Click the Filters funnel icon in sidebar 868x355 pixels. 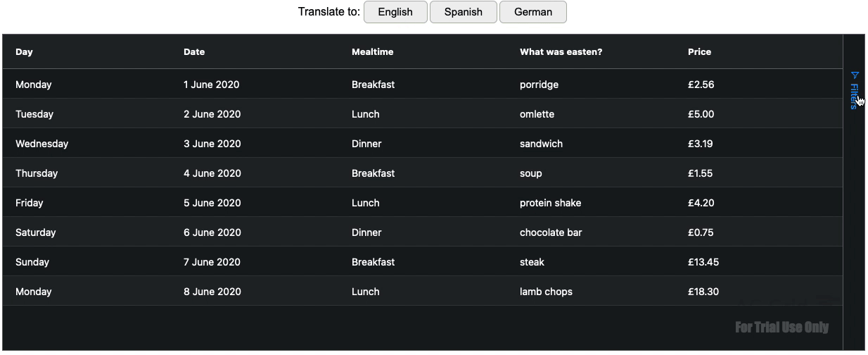coord(854,75)
